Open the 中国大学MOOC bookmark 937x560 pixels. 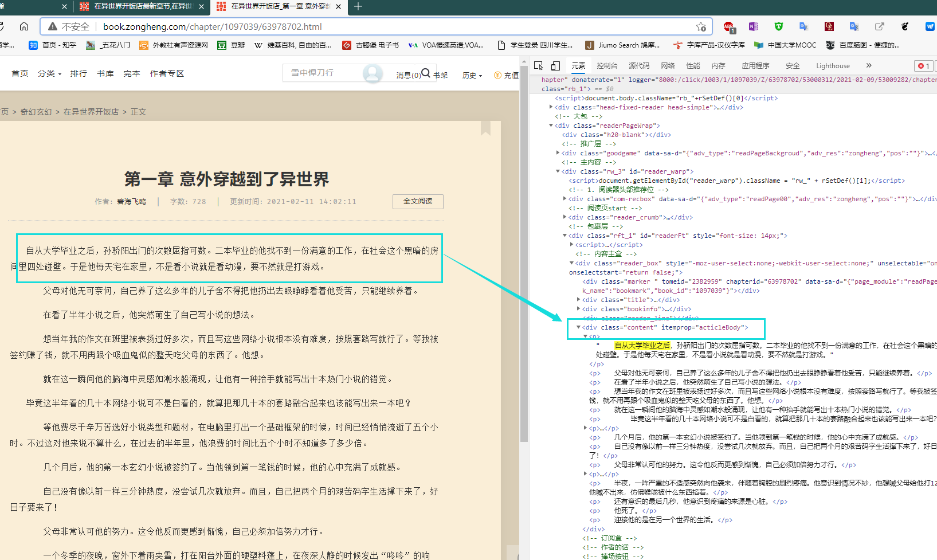point(785,45)
